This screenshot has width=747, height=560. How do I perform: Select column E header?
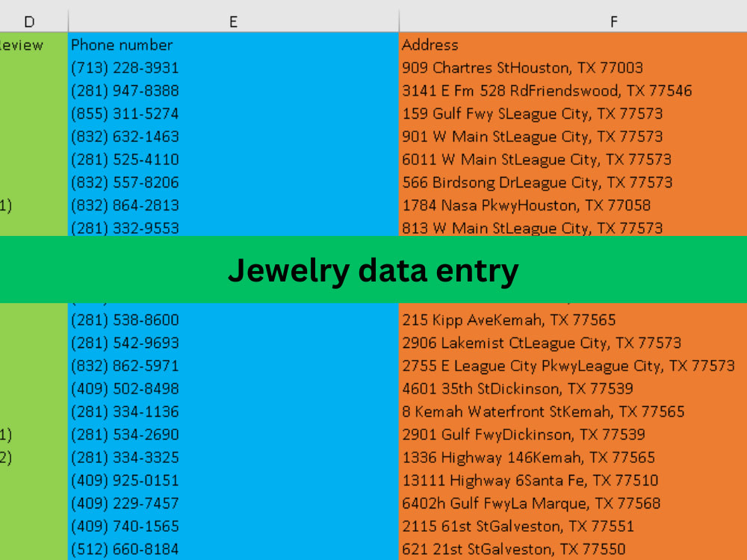click(233, 22)
